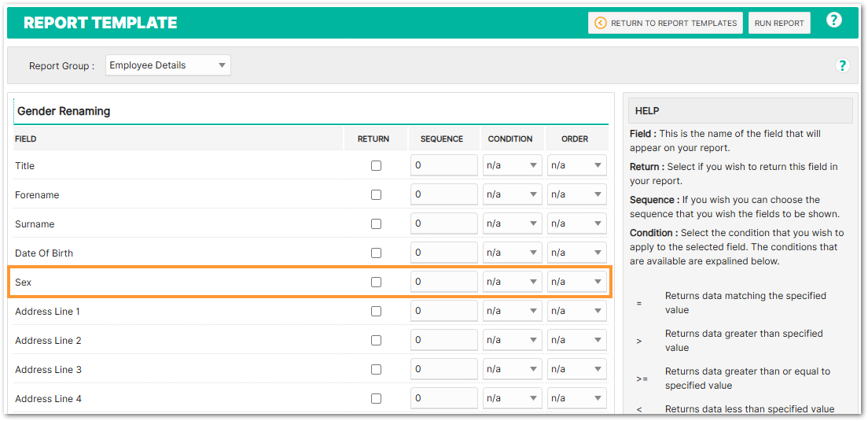The width and height of the screenshot is (868, 421).
Task: Mark Return checkbox for Address Line 2
Action: tap(376, 341)
